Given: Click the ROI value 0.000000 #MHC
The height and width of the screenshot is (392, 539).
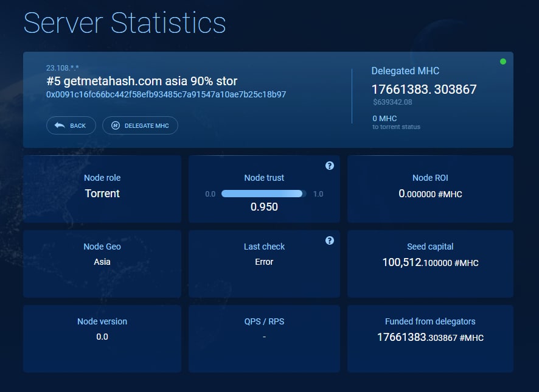Looking at the screenshot, I should pyautogui.click(x=430, y=194).
